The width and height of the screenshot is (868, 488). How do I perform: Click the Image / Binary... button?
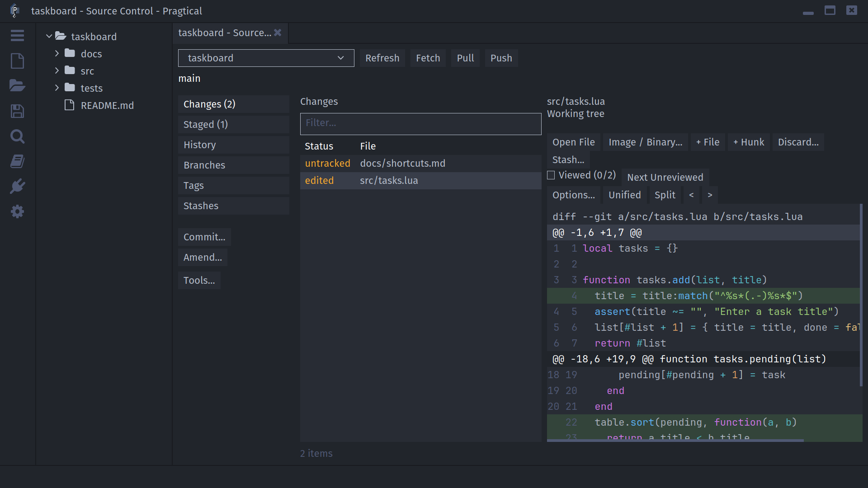point(646,142)
